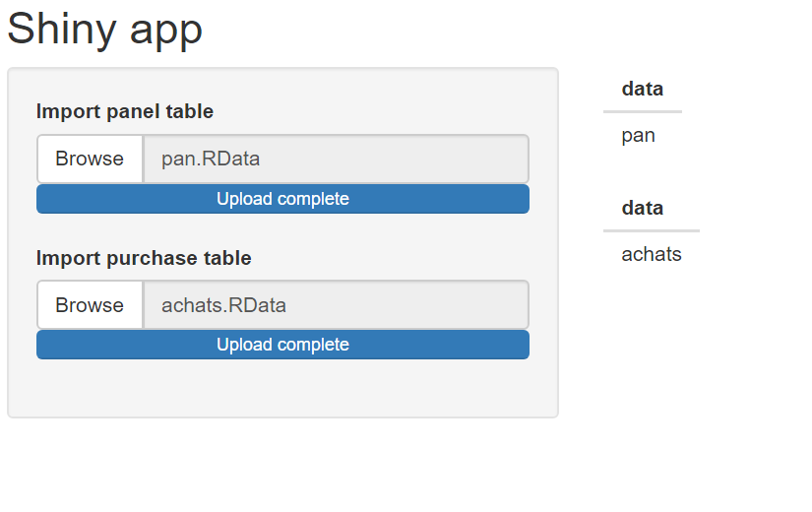Browse for a purchase table file
This screenshot has width=812, height=512.
point(90,305)
